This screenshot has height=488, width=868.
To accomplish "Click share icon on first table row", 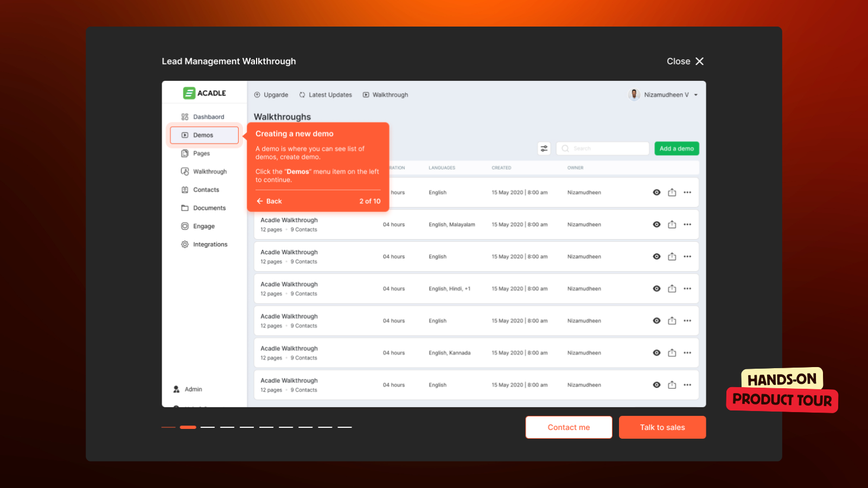I will 672,192.
